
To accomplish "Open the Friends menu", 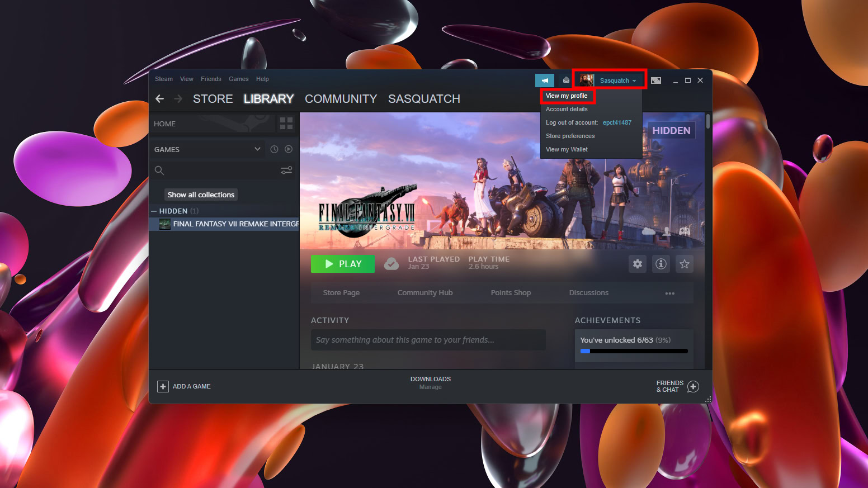I will [211, 79].
